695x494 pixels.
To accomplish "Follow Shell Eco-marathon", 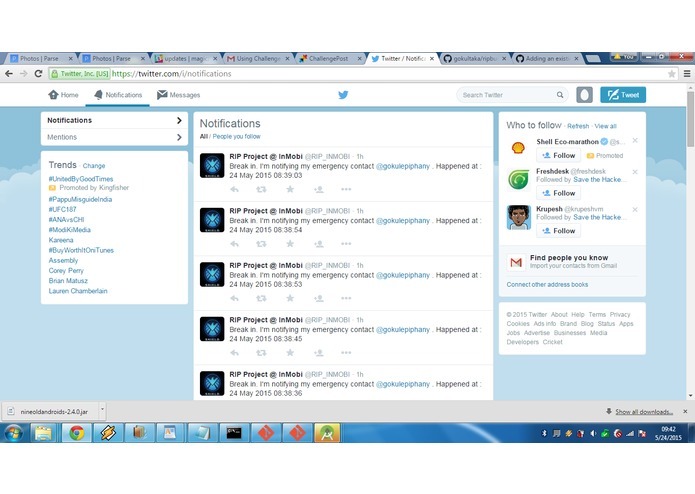I will point(558,156).
